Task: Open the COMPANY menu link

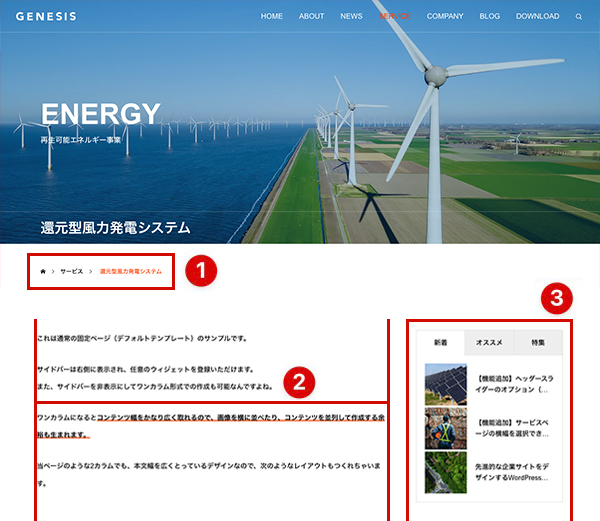Action: pyautogui.click(x=445, y=17)
